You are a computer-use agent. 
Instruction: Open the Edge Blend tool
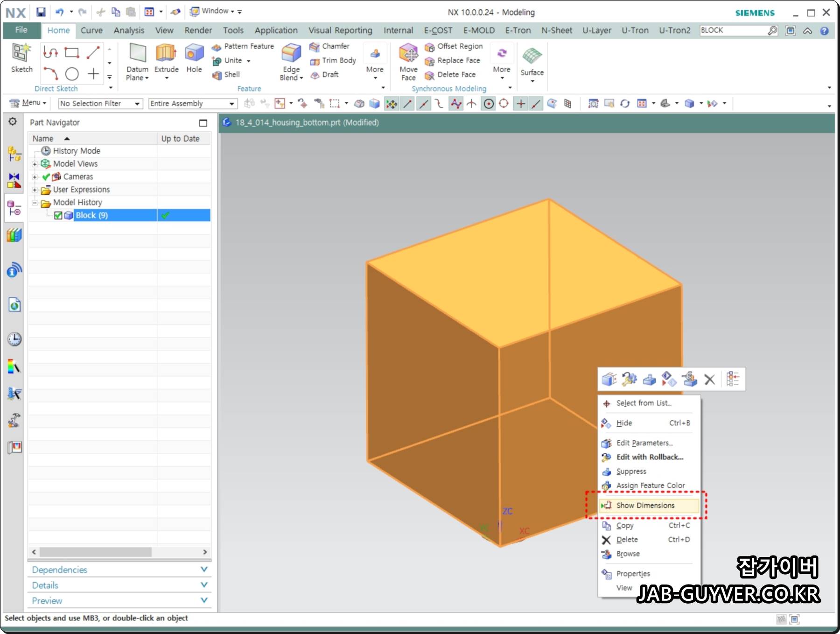pyautogui.click(x=291, y=53)
